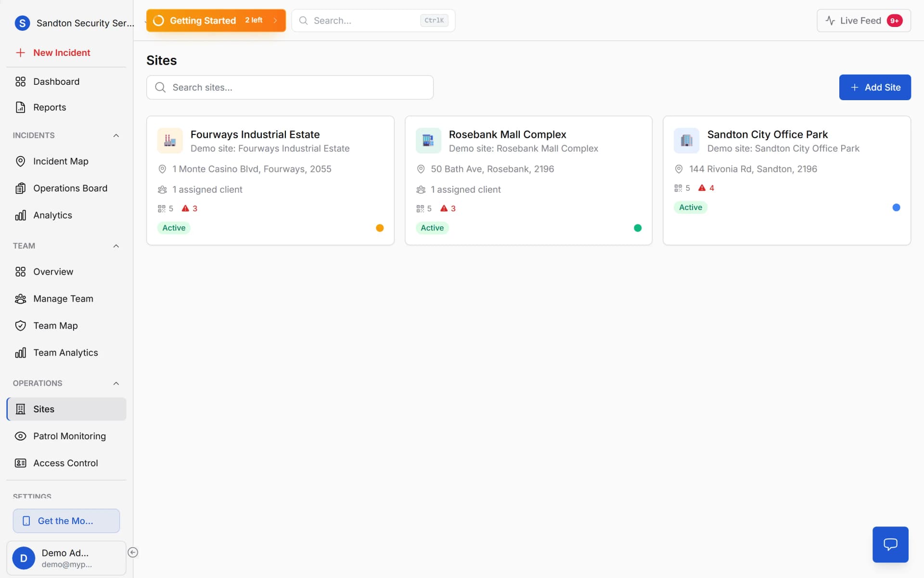Collapse the INCIDENTS section

(x=115, y=135)
